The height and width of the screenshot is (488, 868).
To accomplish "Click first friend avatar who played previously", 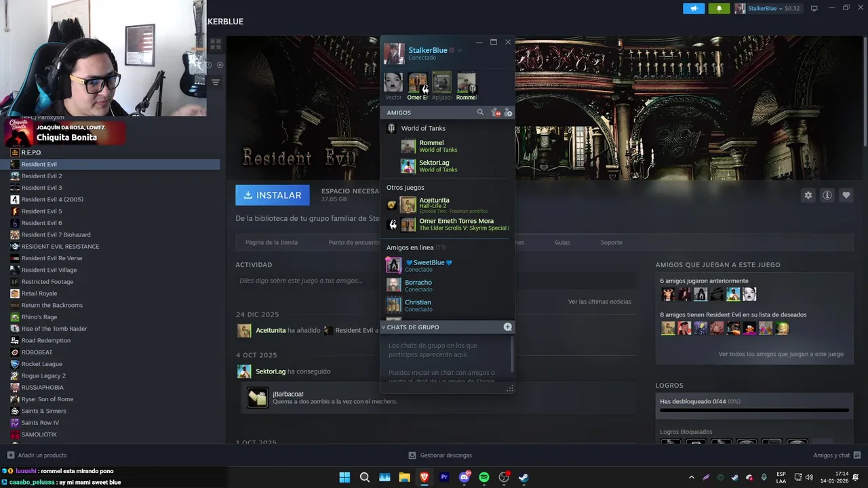I will 668,294.
